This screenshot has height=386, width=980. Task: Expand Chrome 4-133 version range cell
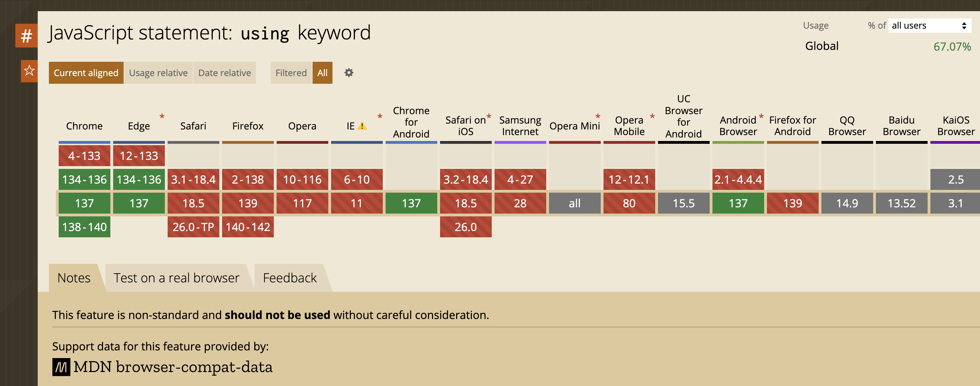[x=84, y=156]
